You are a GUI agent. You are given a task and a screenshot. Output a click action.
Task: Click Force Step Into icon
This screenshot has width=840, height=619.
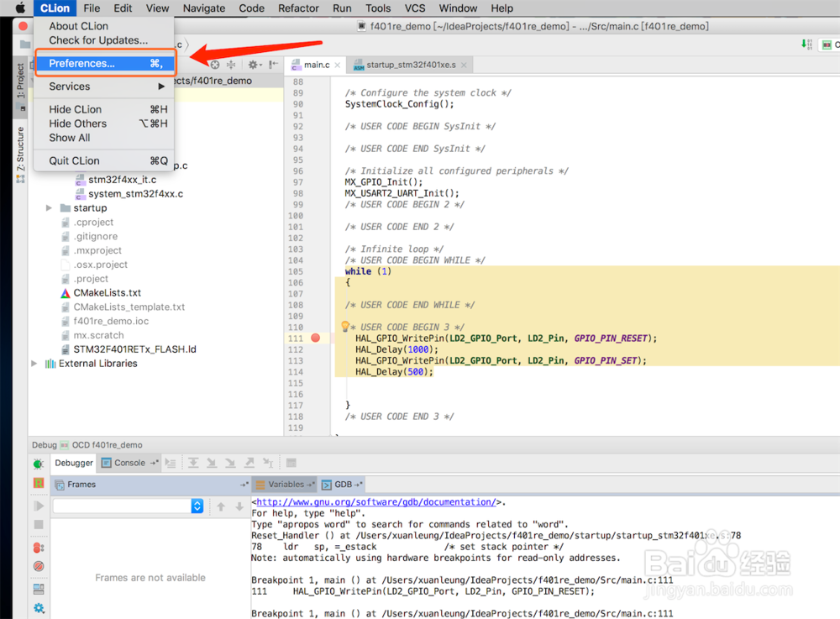230,463
